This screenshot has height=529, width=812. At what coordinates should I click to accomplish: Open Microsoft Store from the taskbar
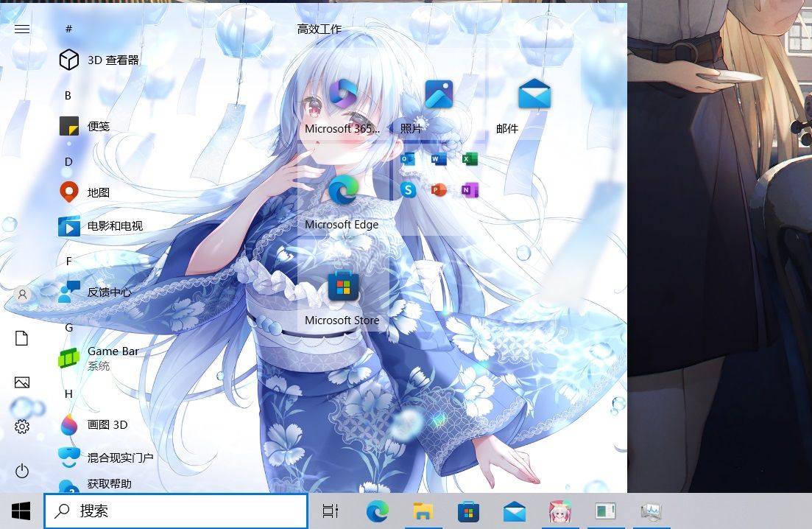468,512
